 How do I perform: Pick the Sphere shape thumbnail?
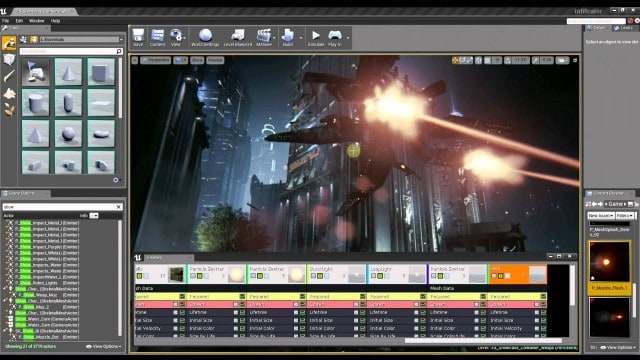tap(68, 133)
